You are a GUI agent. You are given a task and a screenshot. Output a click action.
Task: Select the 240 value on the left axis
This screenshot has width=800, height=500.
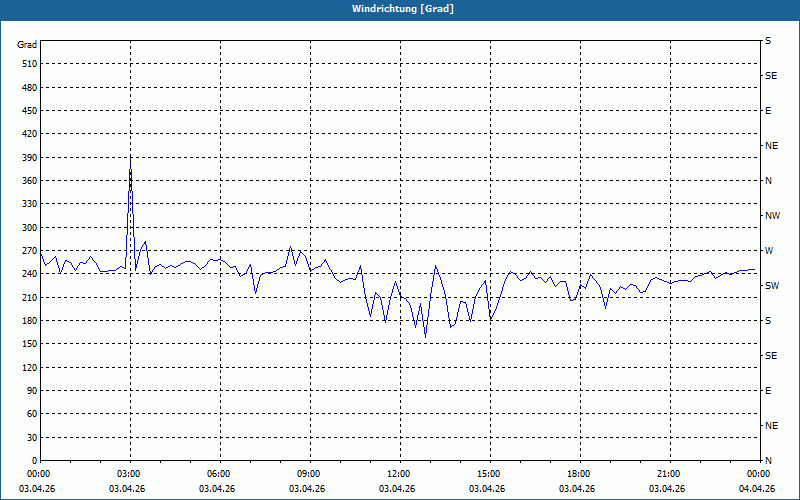(x=30, y=274)
